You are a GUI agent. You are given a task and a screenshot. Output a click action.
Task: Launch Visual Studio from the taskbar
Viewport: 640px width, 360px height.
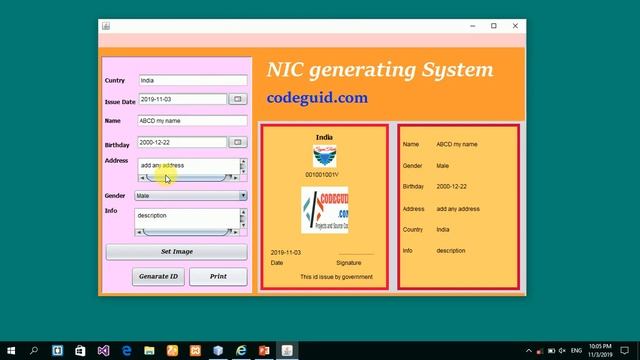coord(103,351)
